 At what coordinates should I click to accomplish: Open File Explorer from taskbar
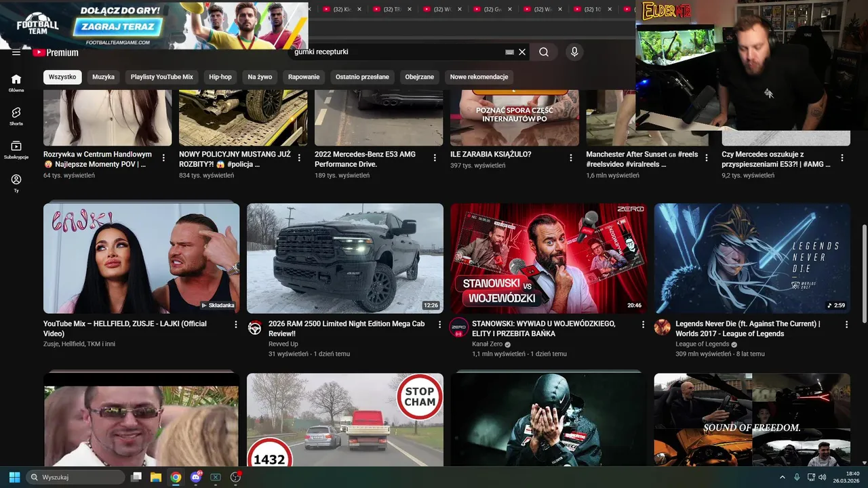point(155,477)
